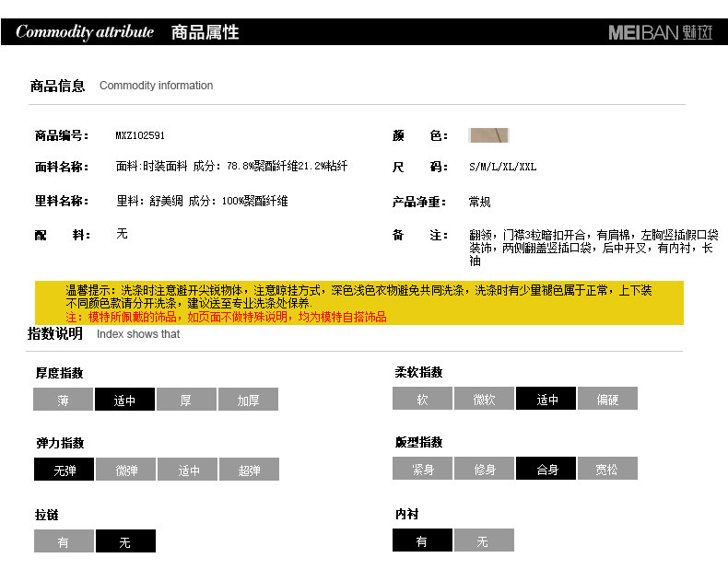The height and width of the screenshot is (581, 728).
Task: Click the red 注 model accessories note
Action: tap(226, 318)
